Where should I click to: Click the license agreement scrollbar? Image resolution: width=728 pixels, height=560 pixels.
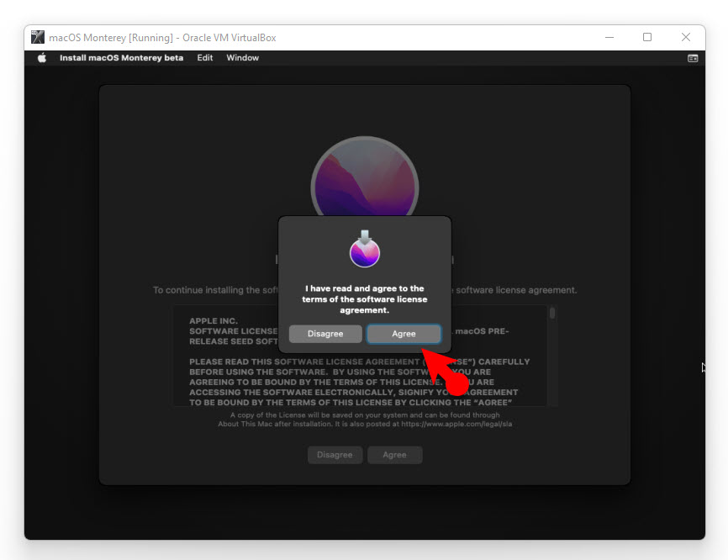[552, 314]
